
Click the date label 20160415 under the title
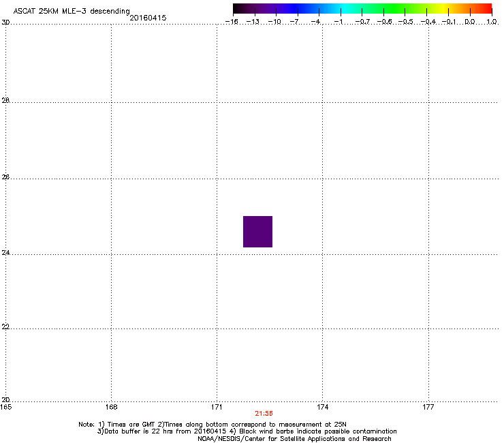pyautogui.click(x=148, y=18)
